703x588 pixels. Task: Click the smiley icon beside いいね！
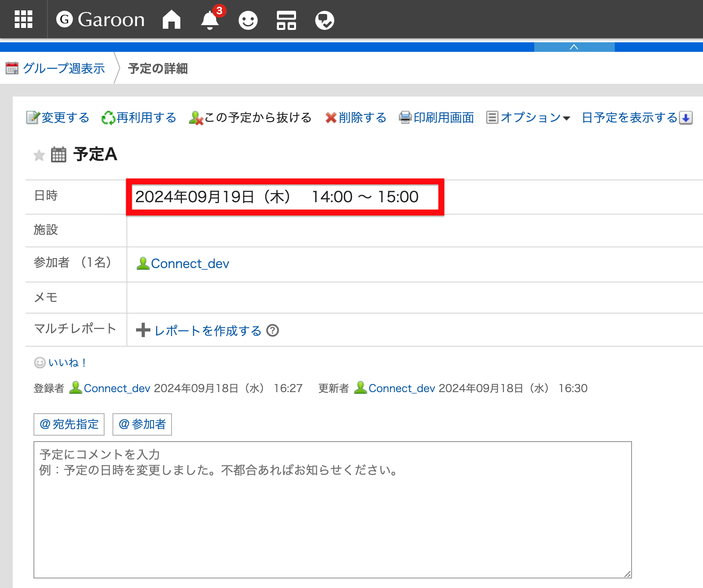(x=40, y=363)
